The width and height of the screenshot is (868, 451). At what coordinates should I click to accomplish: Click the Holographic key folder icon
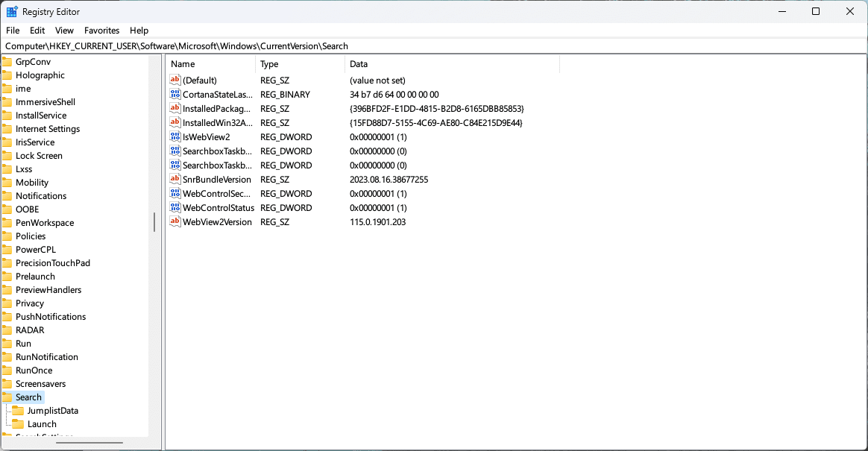7,75
